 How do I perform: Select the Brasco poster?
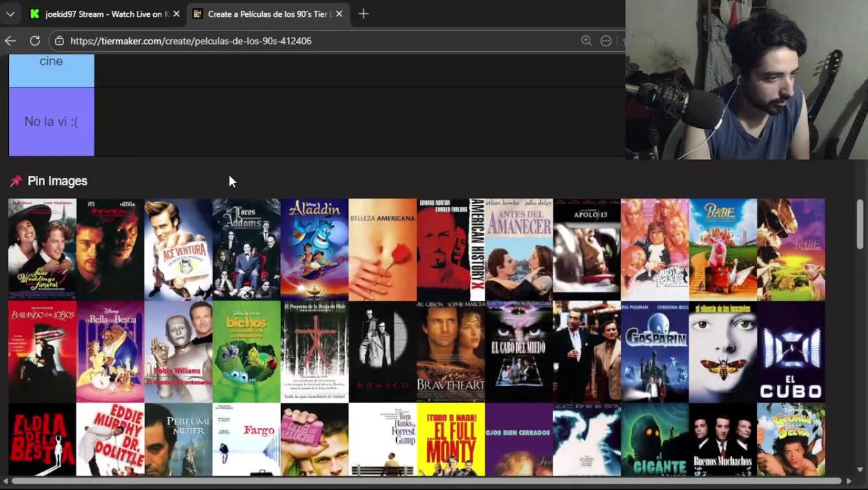383,352
